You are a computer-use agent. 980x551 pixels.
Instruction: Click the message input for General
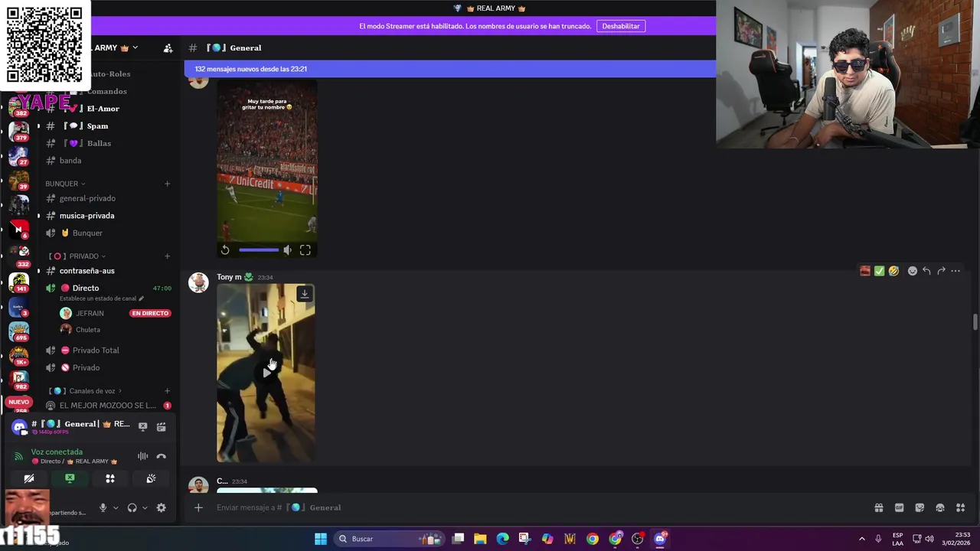[x=536, y=507]
